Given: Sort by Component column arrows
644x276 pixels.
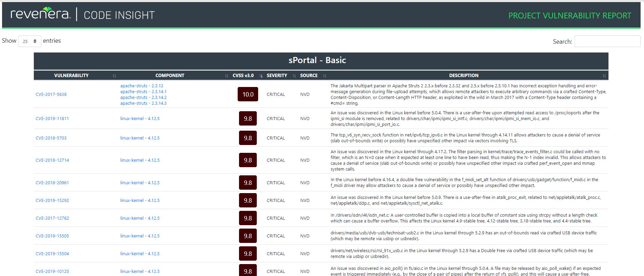Looking at the screenshot, I should point(226,76).
